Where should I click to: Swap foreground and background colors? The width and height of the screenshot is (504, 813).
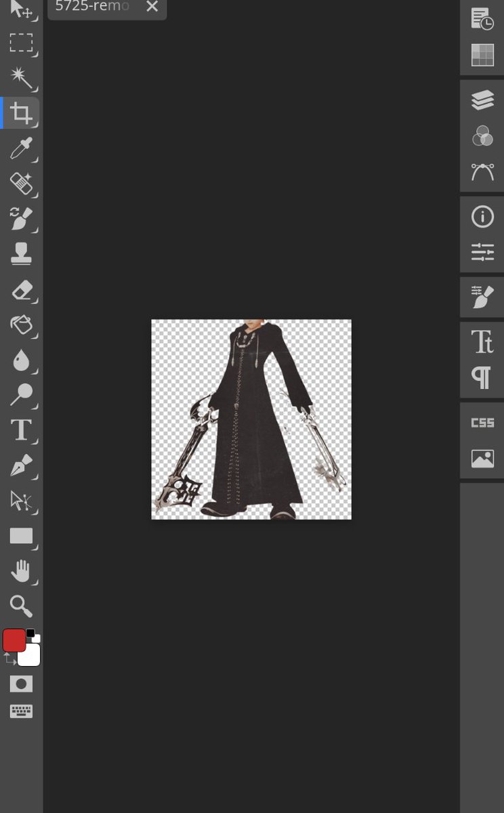9,659
